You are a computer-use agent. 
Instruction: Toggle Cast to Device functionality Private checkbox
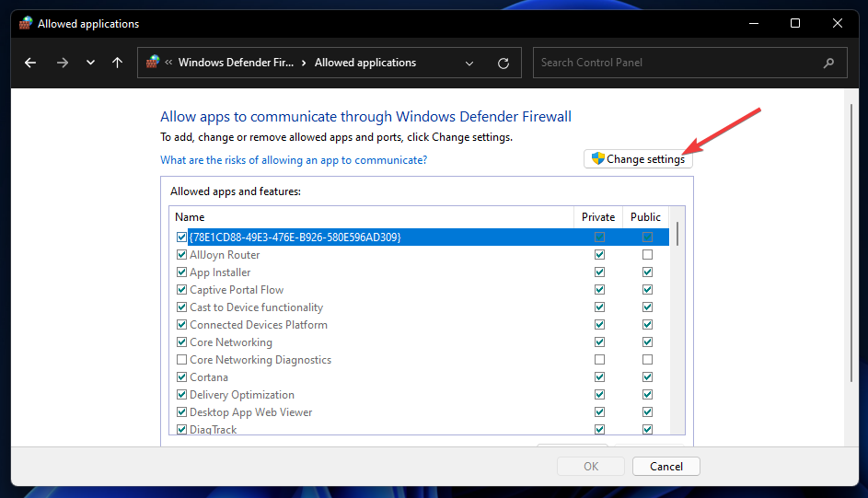(599, 307)
